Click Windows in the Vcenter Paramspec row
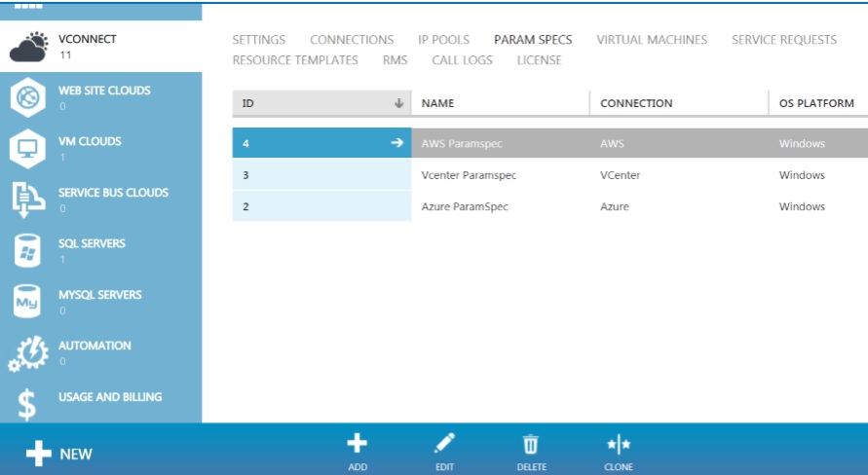The image size is (868, 475). 802,175
